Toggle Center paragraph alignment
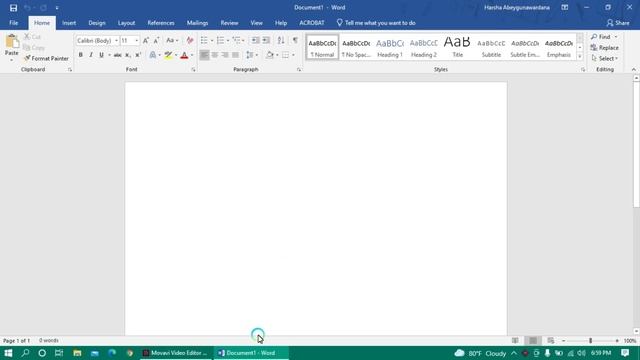This screenshot has width=640, height=360. [215, 55]
